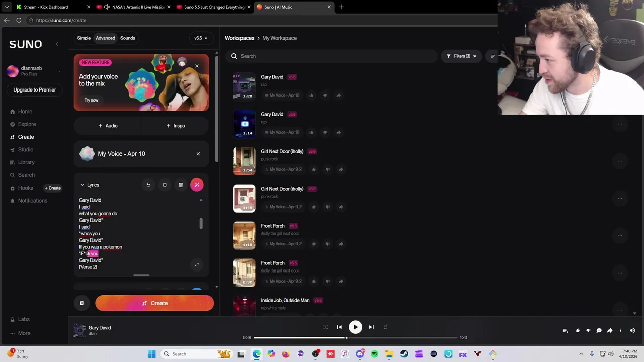Open more options in player bar
644x362 pixels.
click(620, 330)
